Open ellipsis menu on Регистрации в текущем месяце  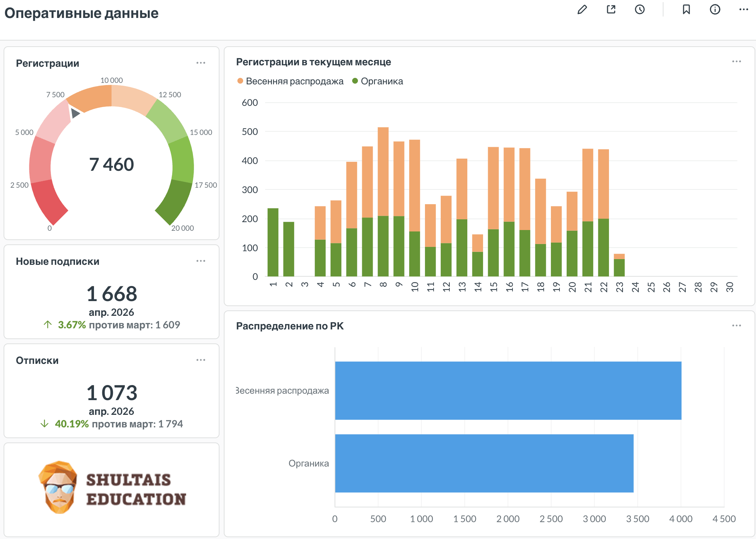pos(736,62)
